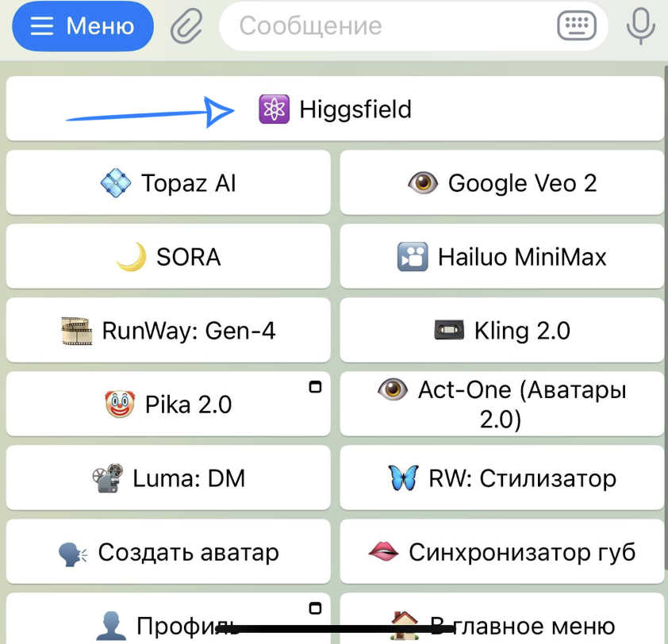668x644 pixels.
Task: Open Синхронизатор губ lips button
Action: pyautogui.click(x=501, y=552)
